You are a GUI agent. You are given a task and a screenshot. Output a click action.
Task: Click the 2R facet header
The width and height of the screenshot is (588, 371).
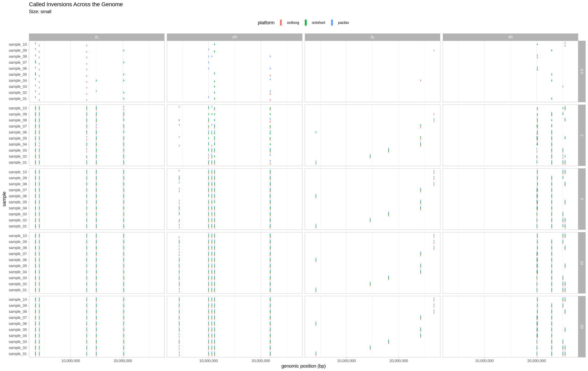tap(234, 37)
